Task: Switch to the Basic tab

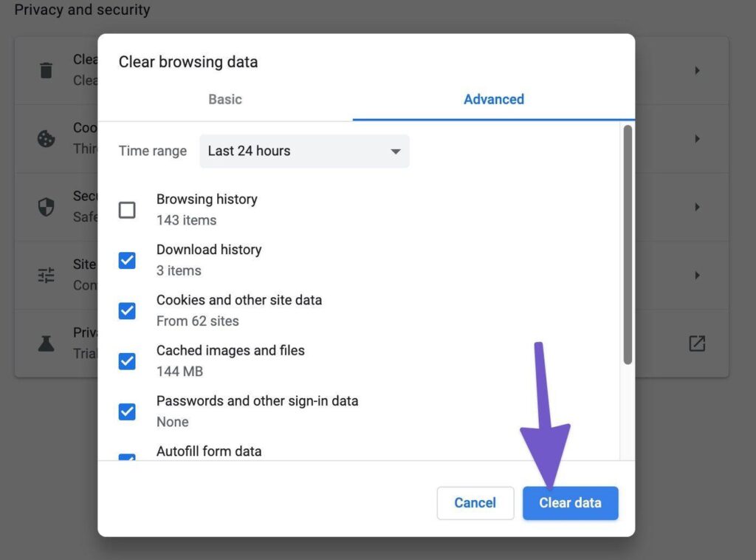Action: (224, 99)
